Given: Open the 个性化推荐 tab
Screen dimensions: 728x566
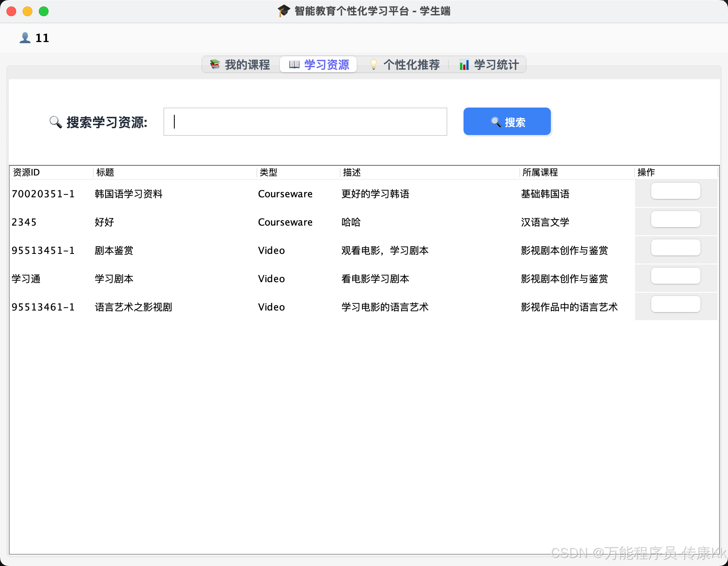Looking at the screenshot, I should pos(404,65).
